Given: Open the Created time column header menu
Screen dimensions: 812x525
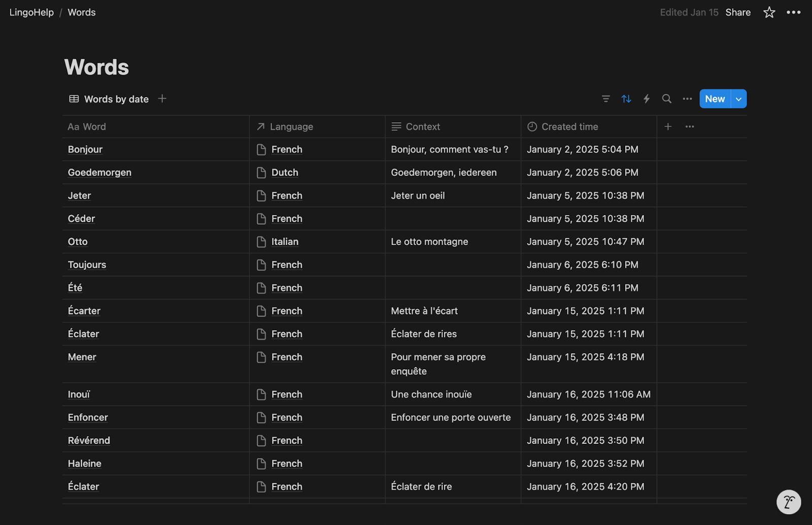Looking at the screenshot, I should point(569,127).
